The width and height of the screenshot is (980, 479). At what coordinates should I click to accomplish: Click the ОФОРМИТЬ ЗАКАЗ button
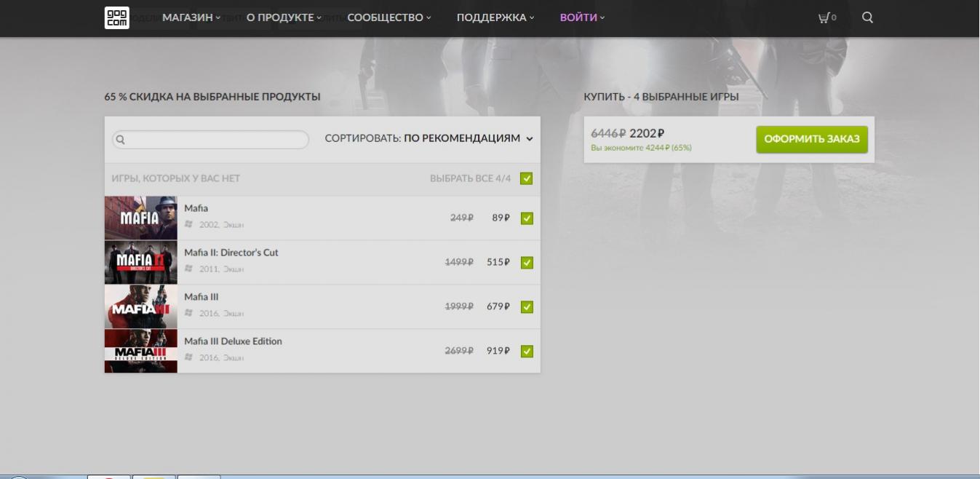pyautogui.click(x=812, y=139)
